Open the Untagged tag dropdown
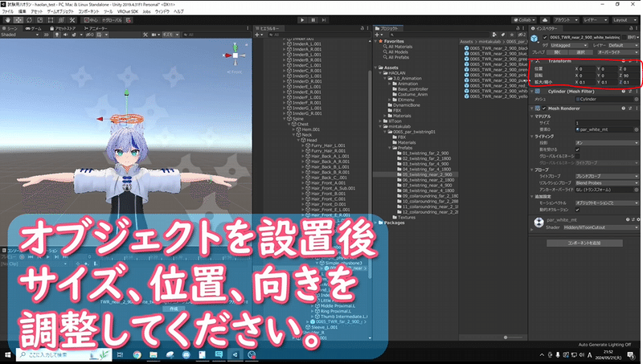Image resolution: width=643 pixels, height=364 pixels. pyautogui.click(x=568, y=45)
